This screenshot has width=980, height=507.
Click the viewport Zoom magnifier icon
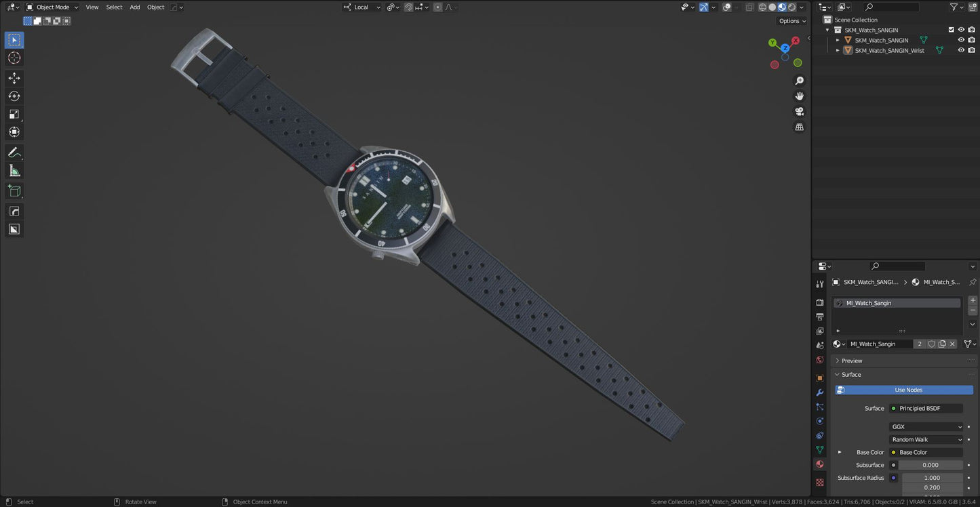click(x=799, y=80)
